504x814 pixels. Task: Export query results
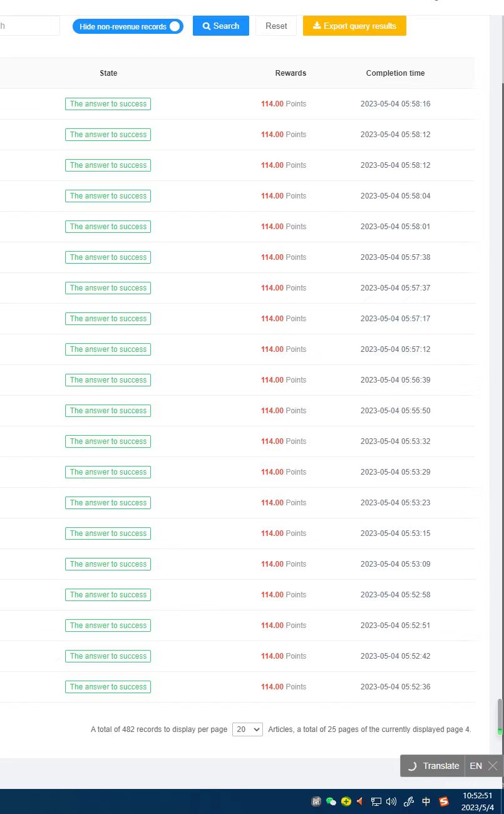pos(354,26)
